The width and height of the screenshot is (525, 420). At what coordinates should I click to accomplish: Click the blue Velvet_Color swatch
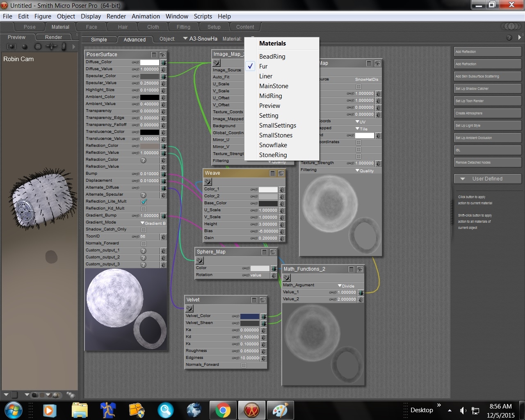(251, 316)
